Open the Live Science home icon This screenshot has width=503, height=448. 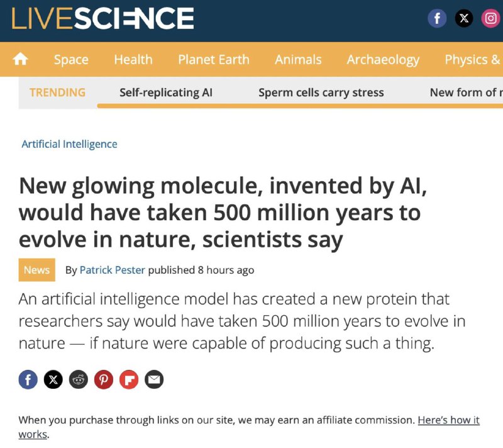click(20, 59)
